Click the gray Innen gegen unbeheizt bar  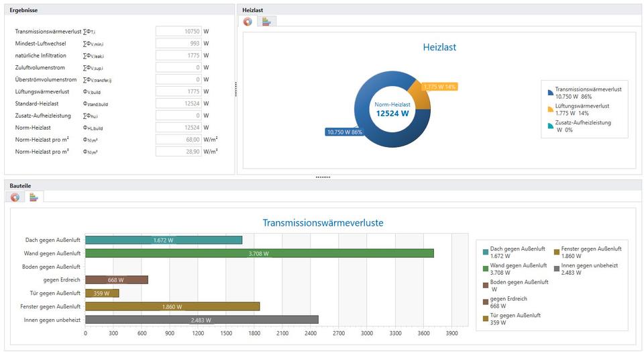[x=201, y=320]
